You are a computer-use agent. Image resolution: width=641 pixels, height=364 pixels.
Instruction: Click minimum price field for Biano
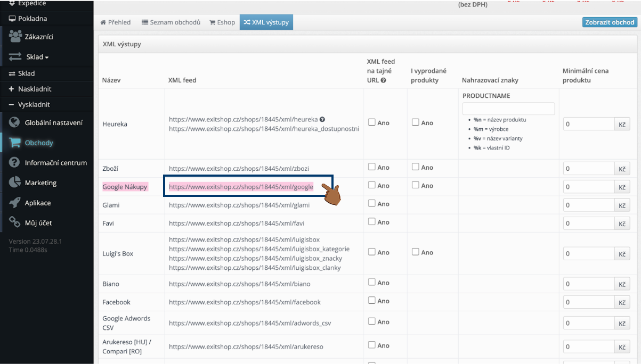click(x=589, y=284)
